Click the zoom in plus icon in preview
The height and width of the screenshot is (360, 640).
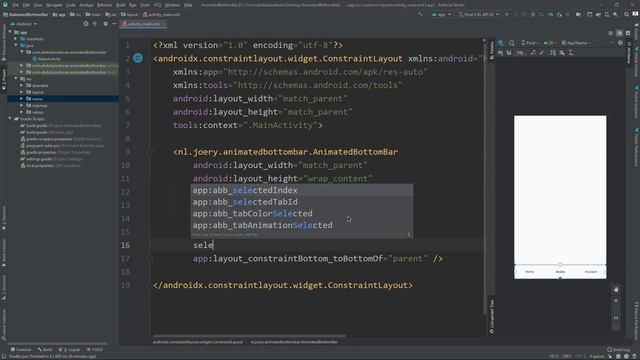(x=616, y=301)
